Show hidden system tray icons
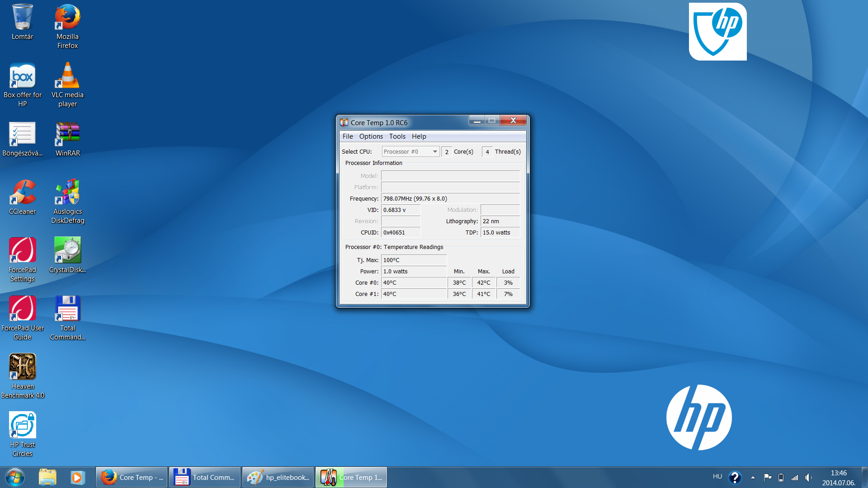 752,477
